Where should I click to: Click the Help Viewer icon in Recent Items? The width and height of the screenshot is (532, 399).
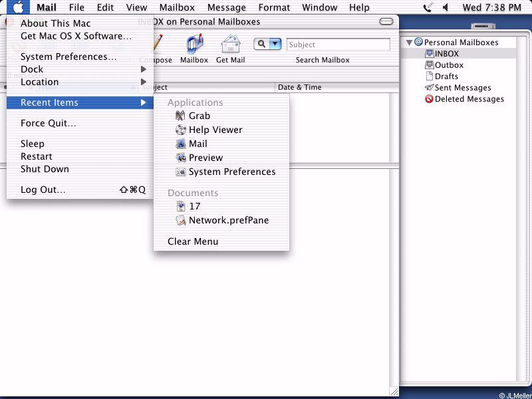point(180,130)
